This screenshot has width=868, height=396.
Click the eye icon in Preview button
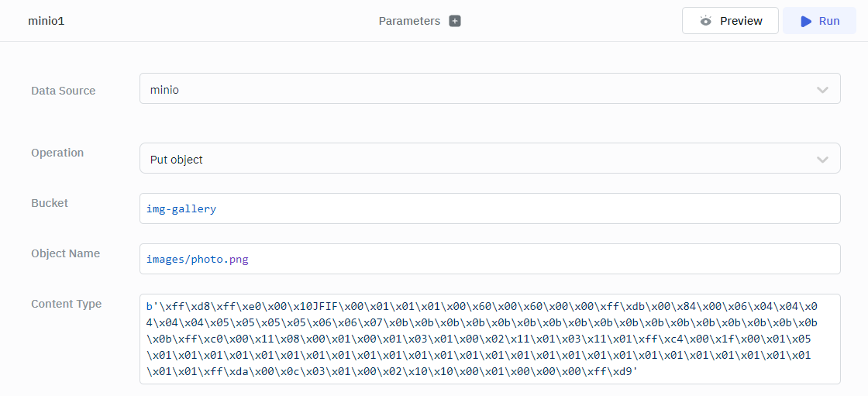[x=705, y=21]
